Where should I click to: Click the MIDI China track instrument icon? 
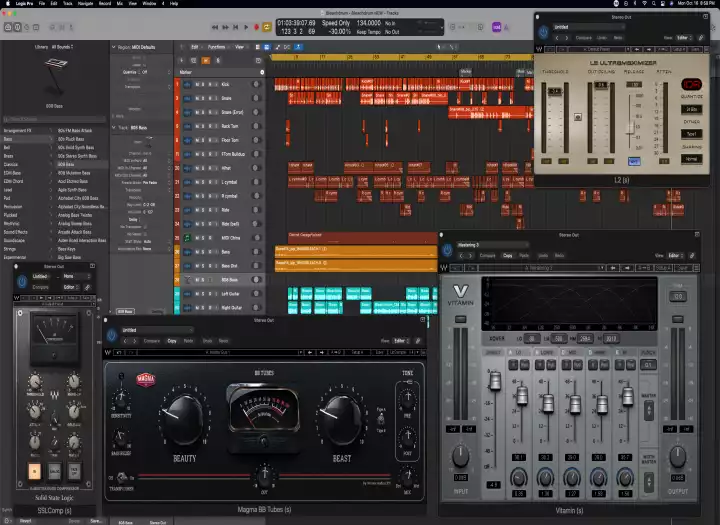(187, 238)
